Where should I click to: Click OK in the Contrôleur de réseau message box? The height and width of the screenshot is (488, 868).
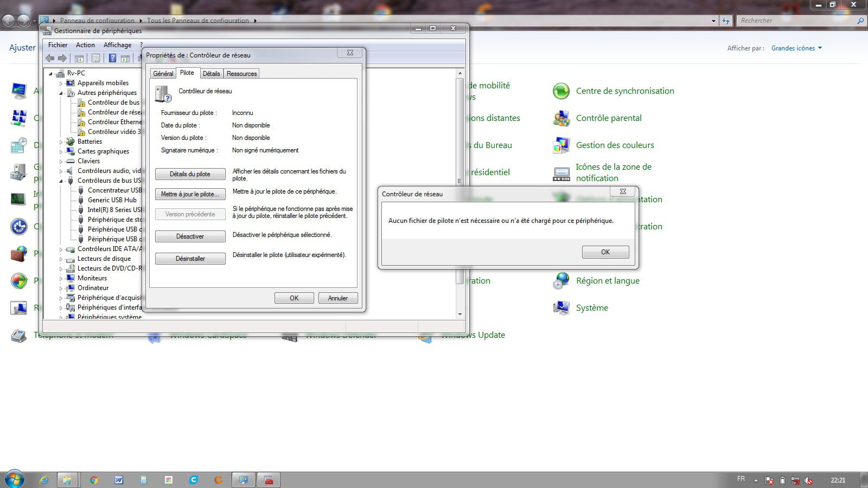click(605, 252)
